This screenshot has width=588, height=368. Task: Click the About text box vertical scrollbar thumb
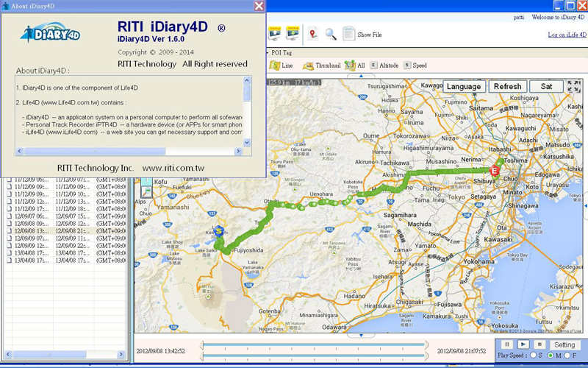247,93
